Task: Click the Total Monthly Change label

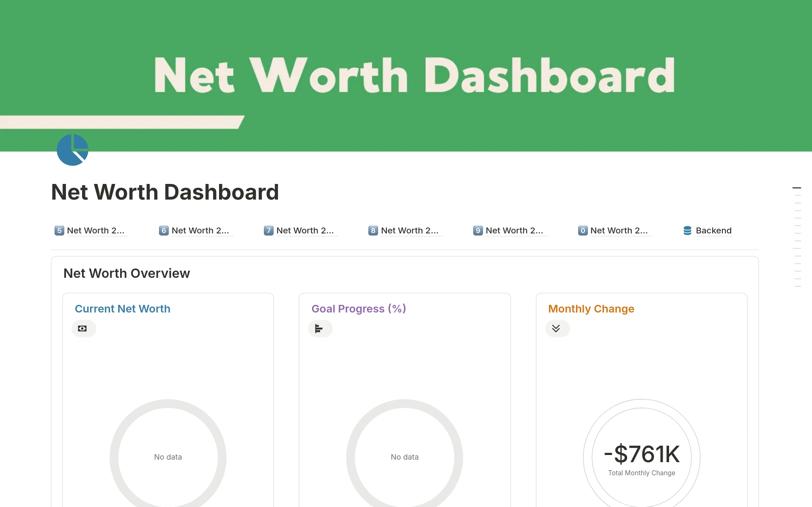Action: tap(642, 473)
